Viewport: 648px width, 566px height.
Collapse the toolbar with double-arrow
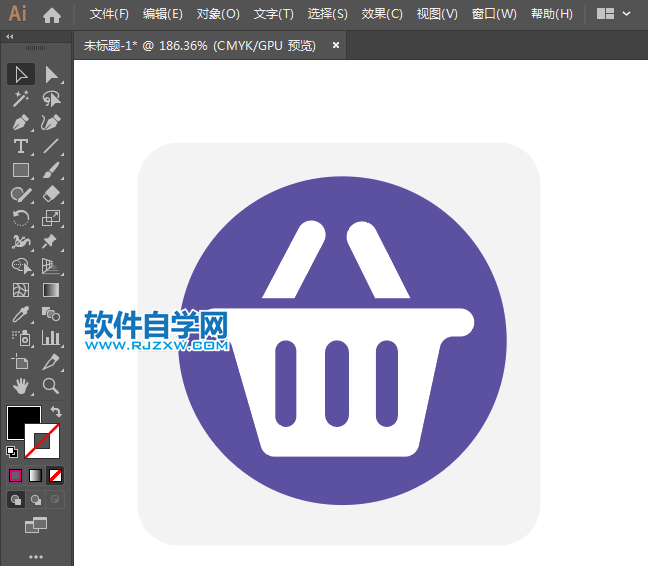coord(10,36)
